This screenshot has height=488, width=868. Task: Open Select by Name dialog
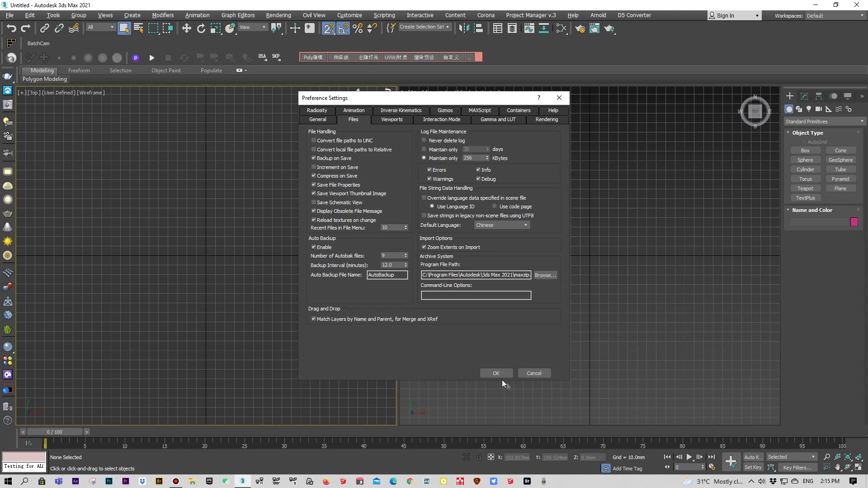point(138,28)
